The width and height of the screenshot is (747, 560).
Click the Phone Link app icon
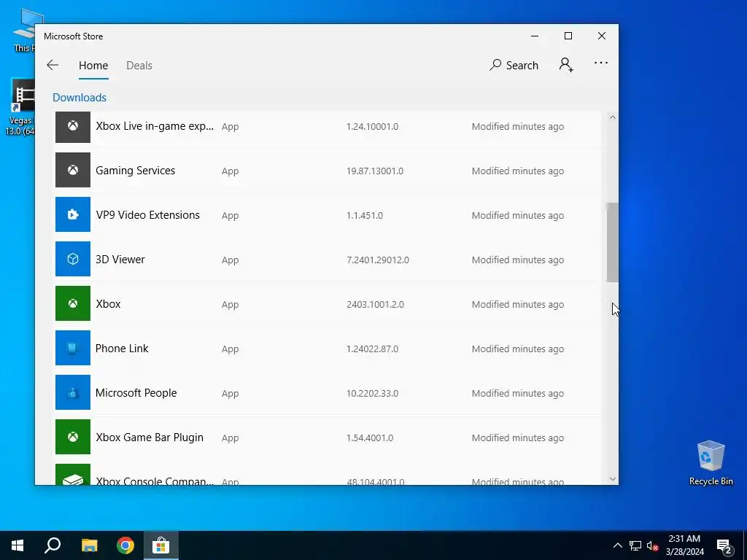[73, 348]
